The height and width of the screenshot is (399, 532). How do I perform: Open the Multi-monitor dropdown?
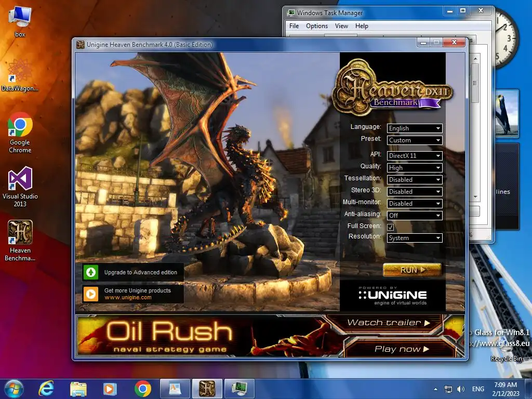coord(415,204)
